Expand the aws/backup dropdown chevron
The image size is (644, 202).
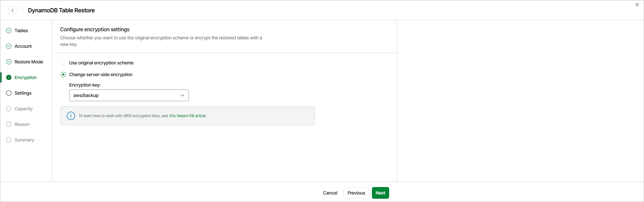click(x=182, y=95)
